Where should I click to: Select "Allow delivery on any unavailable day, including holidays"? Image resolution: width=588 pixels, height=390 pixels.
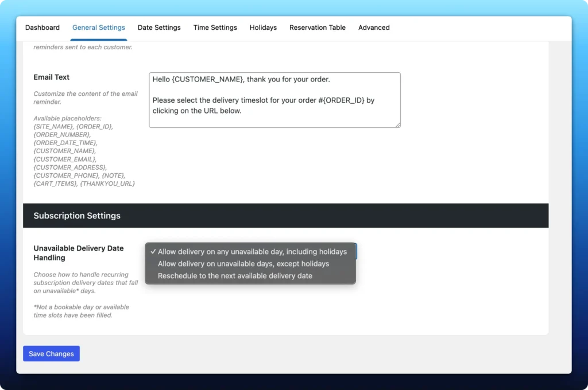pos(252,251)
